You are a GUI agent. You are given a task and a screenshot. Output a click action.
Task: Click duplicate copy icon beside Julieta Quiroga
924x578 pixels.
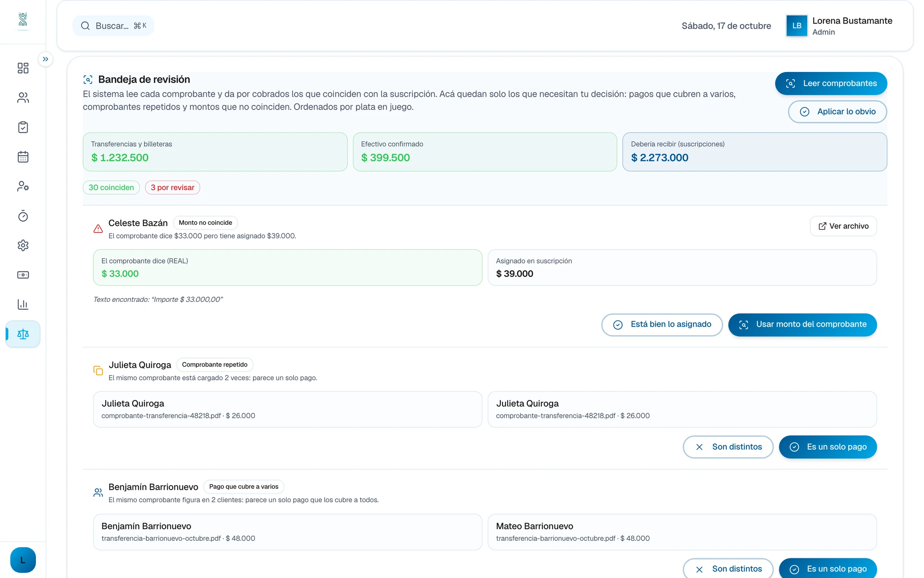(98, 370)
